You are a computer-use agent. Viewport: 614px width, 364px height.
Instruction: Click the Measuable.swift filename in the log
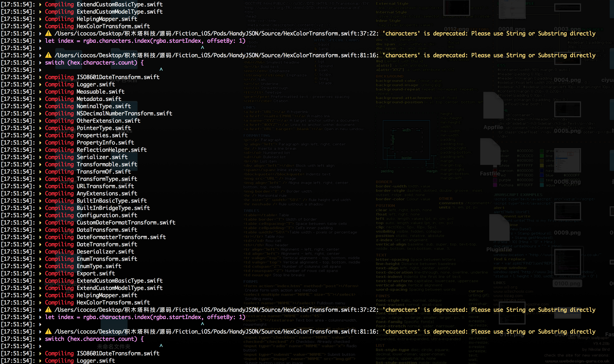click(x=100, y=92)
